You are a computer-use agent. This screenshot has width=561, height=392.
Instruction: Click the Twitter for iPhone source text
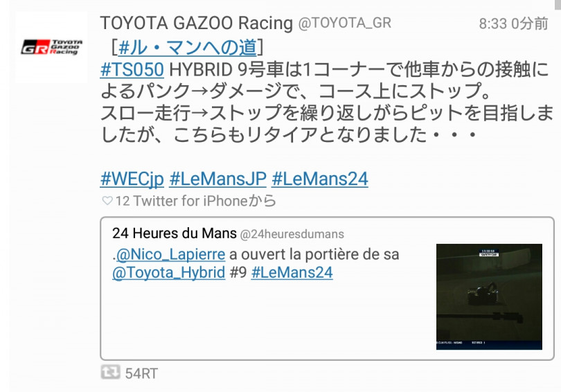click(190, 201)
